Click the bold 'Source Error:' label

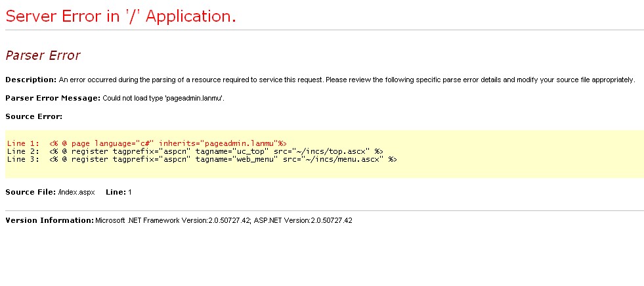coord(33,116)
